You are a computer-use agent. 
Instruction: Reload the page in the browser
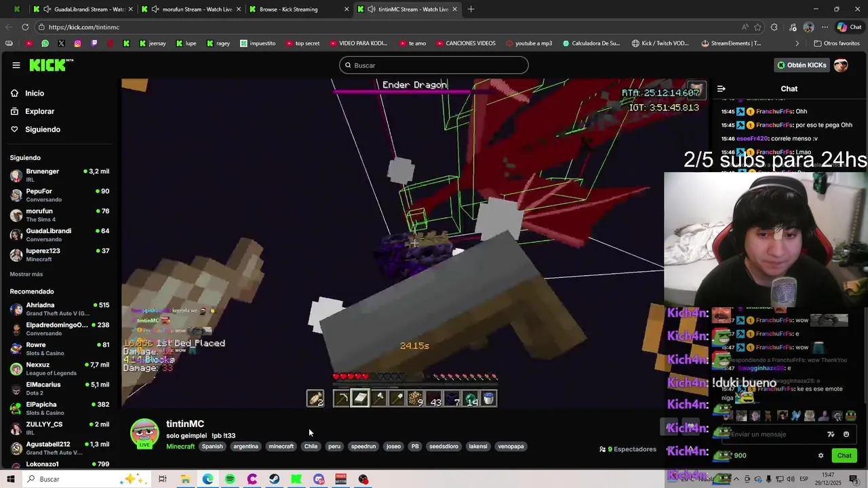click(25, 27)
